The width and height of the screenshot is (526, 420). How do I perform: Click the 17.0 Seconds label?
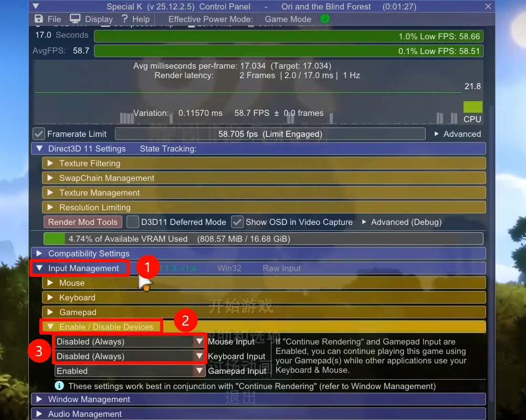coord(62,35)
